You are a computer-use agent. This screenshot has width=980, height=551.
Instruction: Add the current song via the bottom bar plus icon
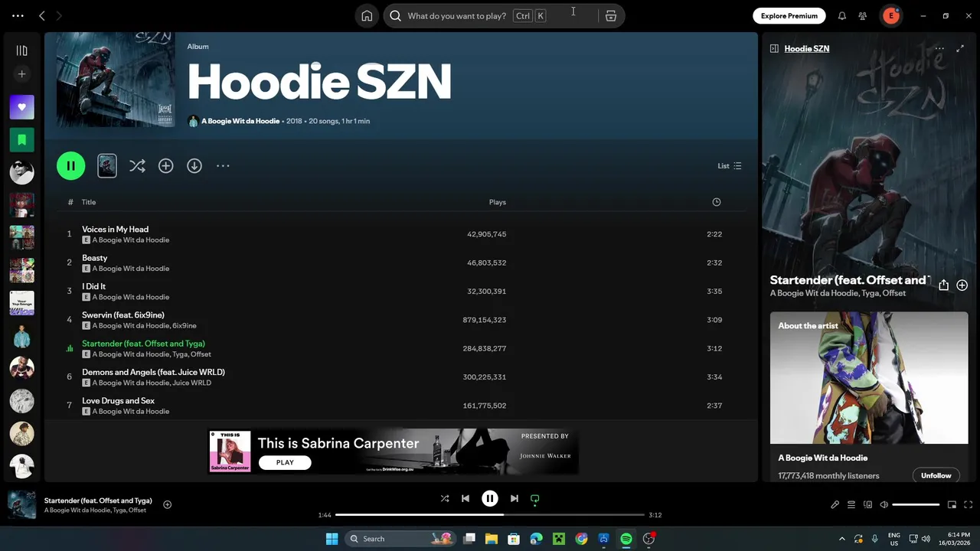(x=167, y=504)
